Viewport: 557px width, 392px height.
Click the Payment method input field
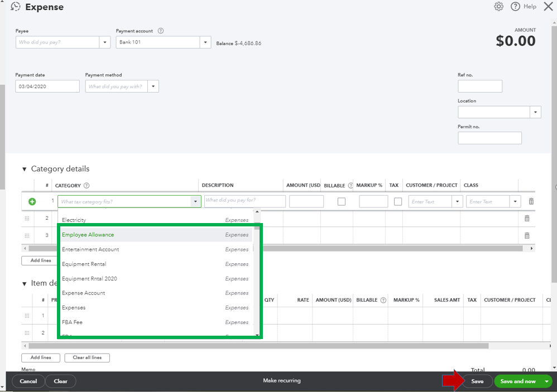(117, 86)
